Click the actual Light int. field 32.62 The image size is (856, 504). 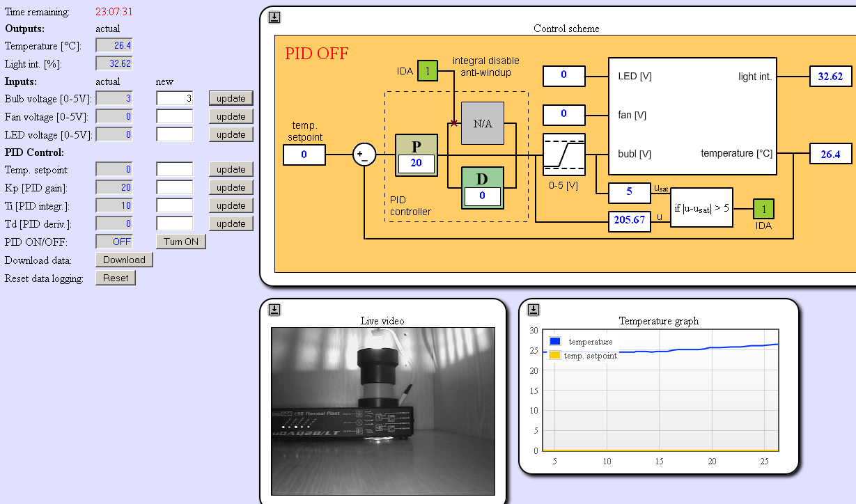(114, 63)
